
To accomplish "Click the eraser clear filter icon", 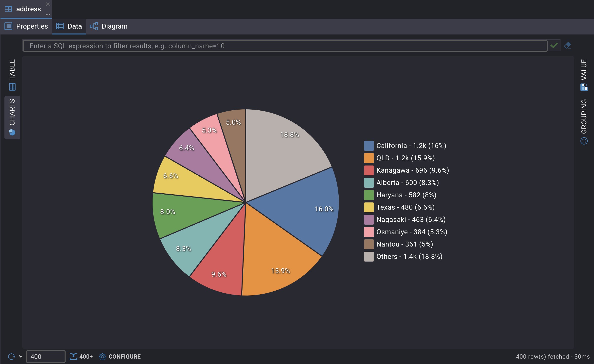I will pyautogui.click(x=567, y=46).
